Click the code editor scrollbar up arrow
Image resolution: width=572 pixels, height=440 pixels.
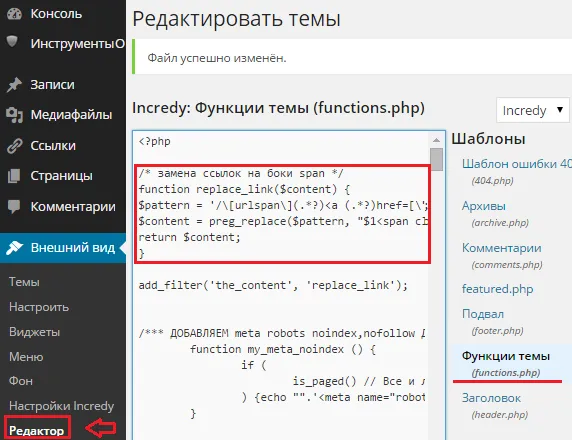point(436,140)
